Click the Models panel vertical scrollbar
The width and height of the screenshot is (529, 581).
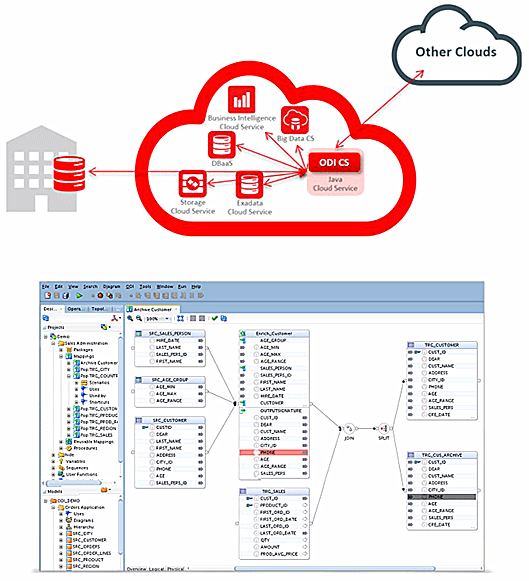(120, 527)
